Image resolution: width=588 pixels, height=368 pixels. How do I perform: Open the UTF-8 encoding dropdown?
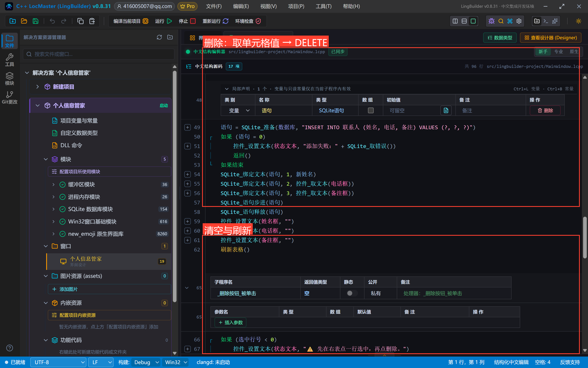pos(58,362)
